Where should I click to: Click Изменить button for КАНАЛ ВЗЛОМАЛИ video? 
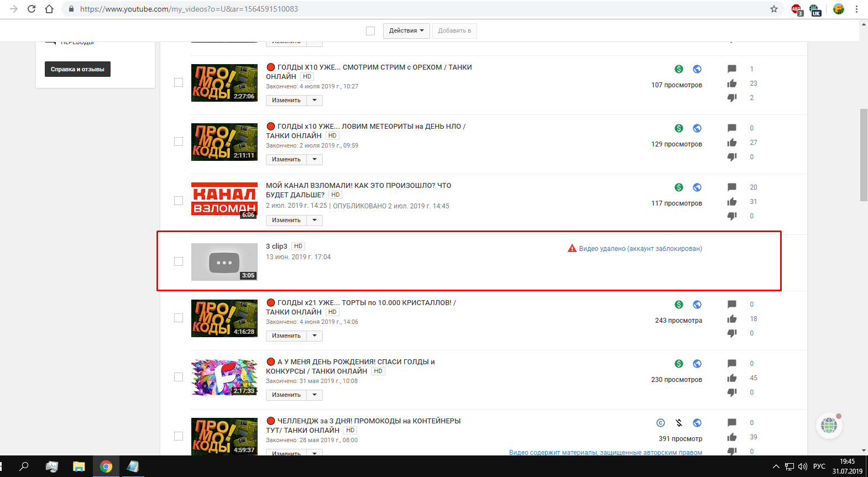(x=286, y=221)
